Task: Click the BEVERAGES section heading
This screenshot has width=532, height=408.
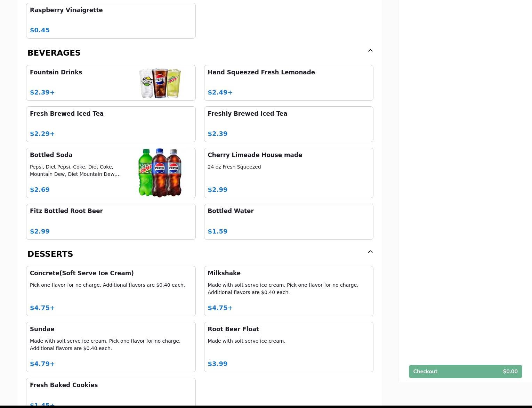Action: click(54, 53)
